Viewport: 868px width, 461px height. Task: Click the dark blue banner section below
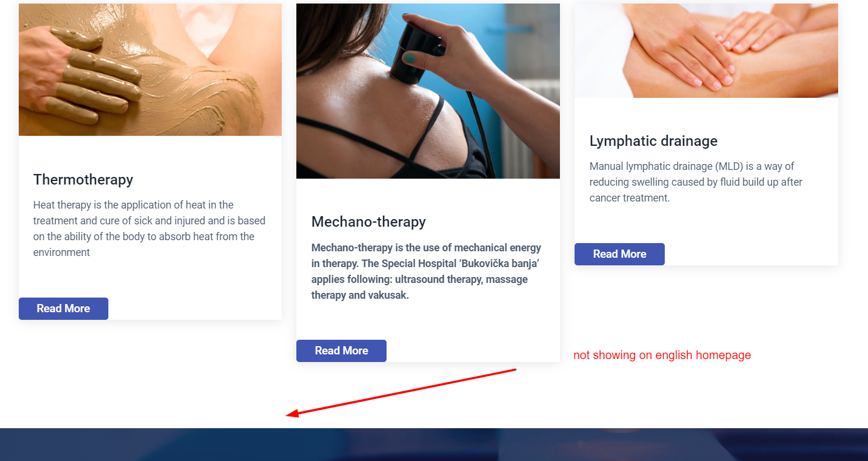[x=434, y=445]
